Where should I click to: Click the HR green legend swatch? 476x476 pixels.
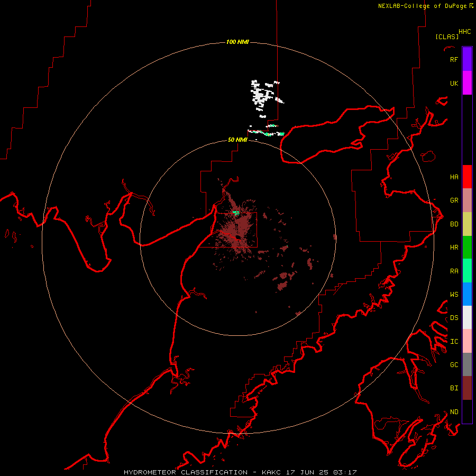[467, 248]
